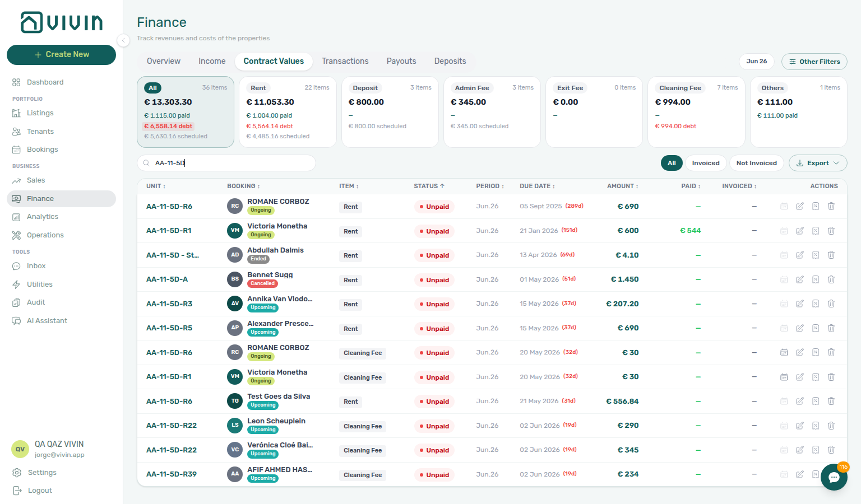The height and width of the screenshot is (504, 861).
Task: Click the Create New button
Action: (x=61, y=55)
